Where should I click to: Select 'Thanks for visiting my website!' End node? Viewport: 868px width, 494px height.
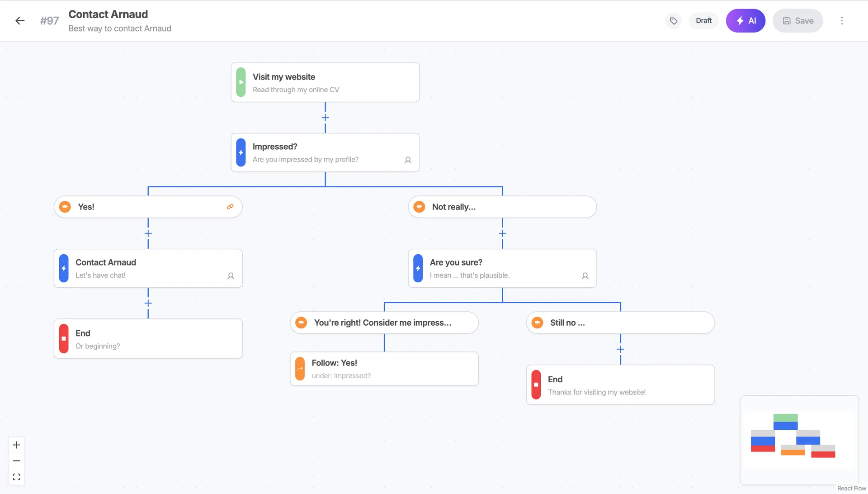coord(620,385)
